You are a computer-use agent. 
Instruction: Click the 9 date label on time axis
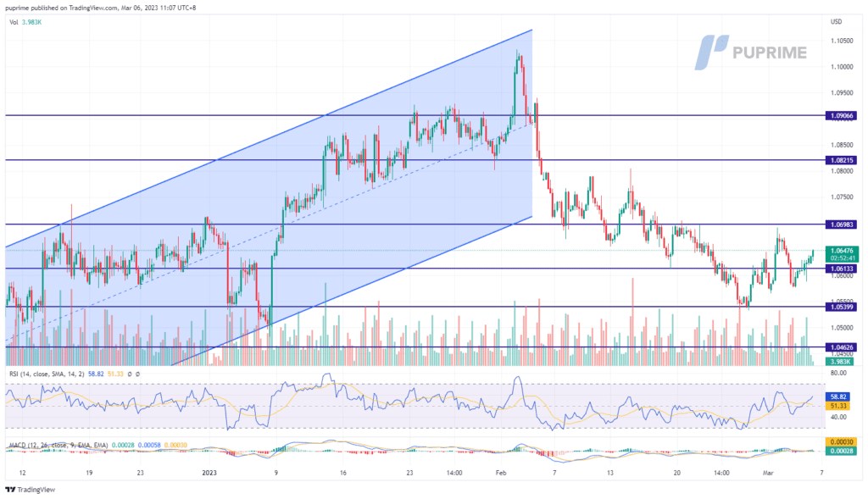(275, 473)
